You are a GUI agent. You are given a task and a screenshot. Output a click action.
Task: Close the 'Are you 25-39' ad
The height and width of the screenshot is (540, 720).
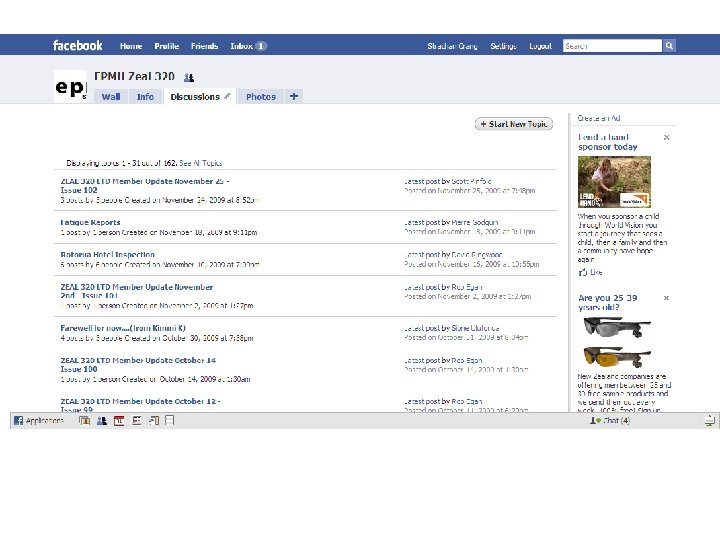click(666, 298)
